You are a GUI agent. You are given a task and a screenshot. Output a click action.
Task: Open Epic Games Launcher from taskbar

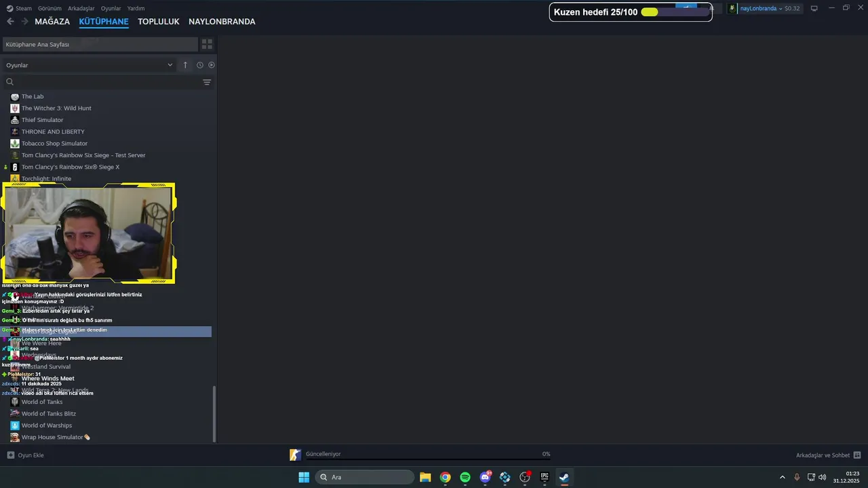pos(545,477)
